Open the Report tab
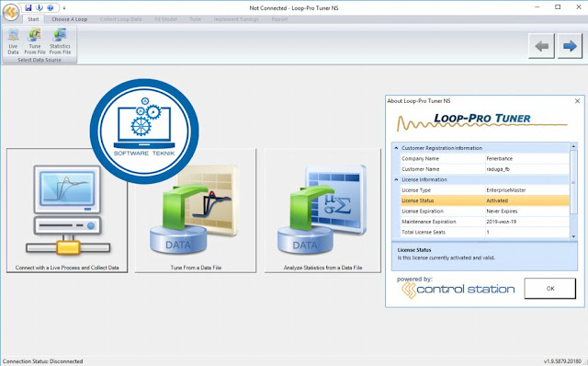Screen dimensions: 588x366 [x=279, y=19]
